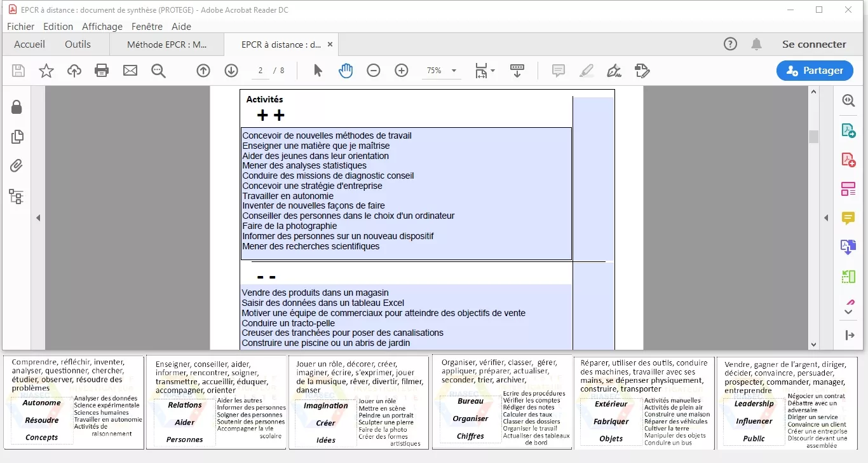The image size is (868, 463).
Task: Collapse the right tools pane arrow
Action: [826, 218]
